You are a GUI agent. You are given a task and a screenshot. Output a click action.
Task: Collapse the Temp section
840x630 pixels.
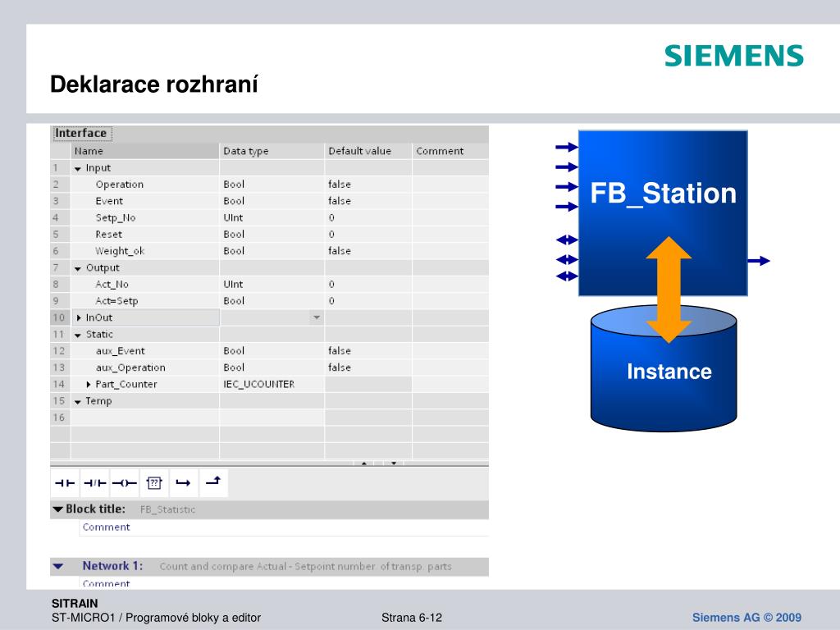pyautogui.click(x=78, y=402)
